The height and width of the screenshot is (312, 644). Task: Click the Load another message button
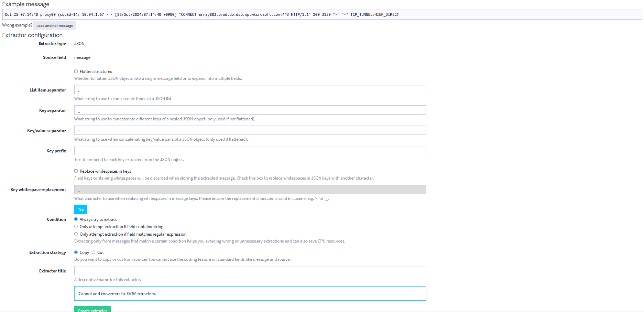[55, 26]
